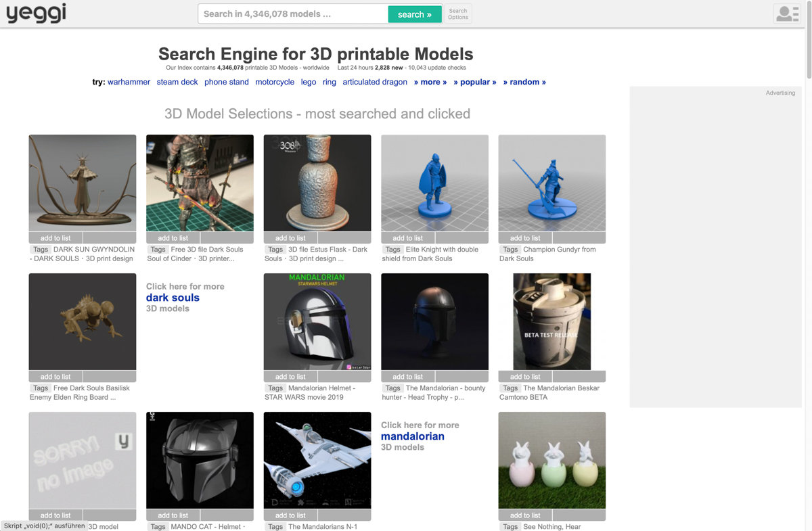Show Tags for the Estus Flask model
The height and width of the screenshot is (531, 812).
(275, 249)
